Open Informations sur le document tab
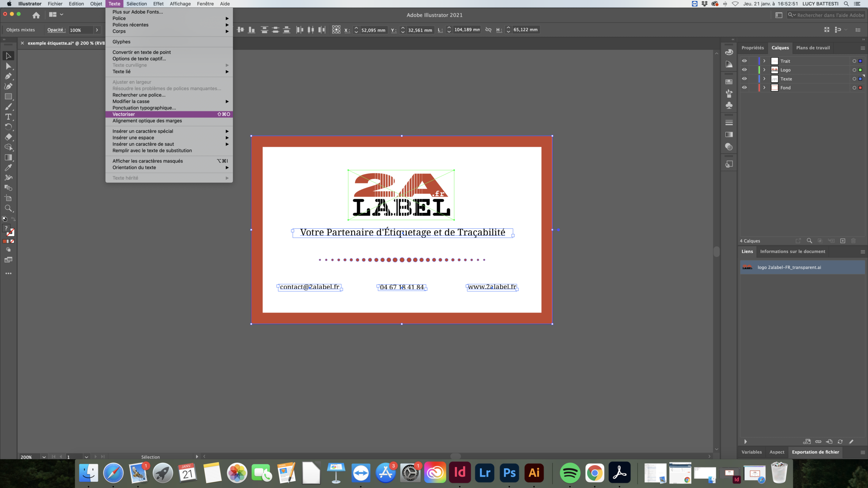Viewport: 868px width, 488px height. [792, 251]
